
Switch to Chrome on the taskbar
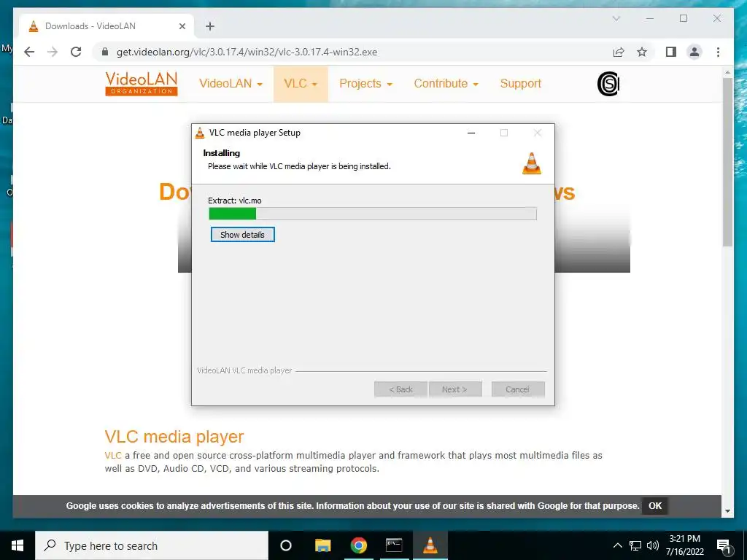point(358,545)
